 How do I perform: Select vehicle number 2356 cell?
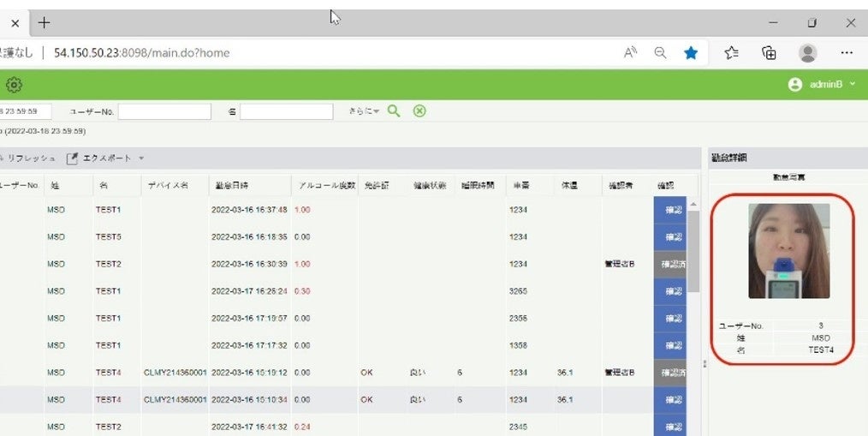[518, 319]
